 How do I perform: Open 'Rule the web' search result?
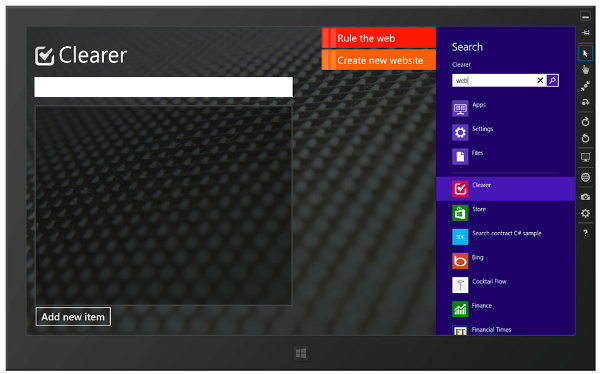tap(379, 38)
